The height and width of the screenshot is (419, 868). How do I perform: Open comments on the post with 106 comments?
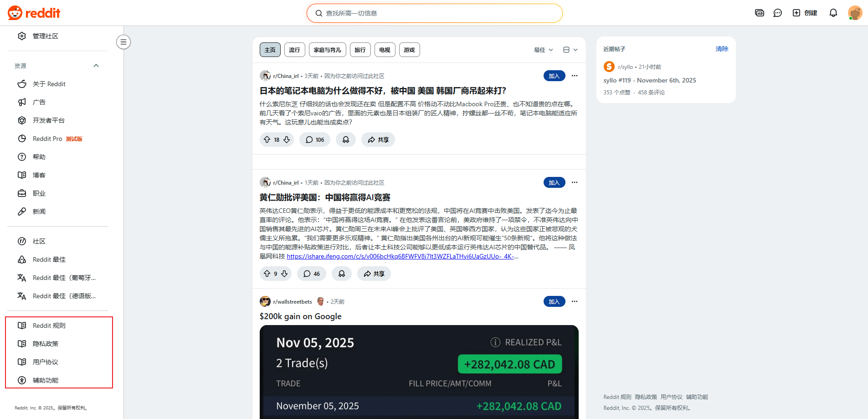[315, 140]
